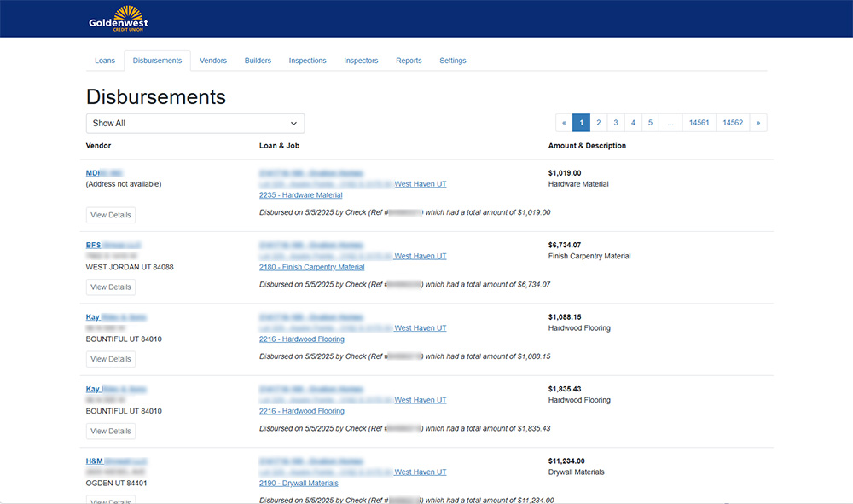Open the 2235 Hardware Material job link
The width and height of the screenshot is (853, 504).
(300, 194)
